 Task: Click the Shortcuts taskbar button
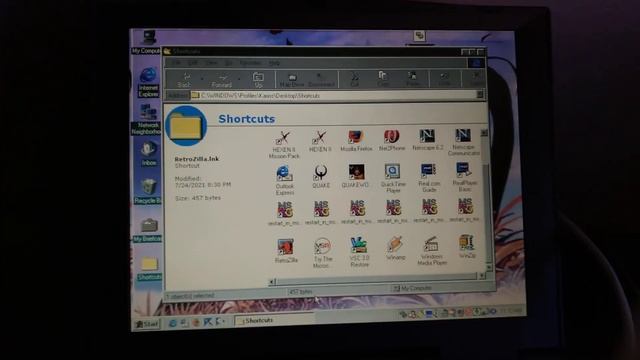tap(274, 320)
